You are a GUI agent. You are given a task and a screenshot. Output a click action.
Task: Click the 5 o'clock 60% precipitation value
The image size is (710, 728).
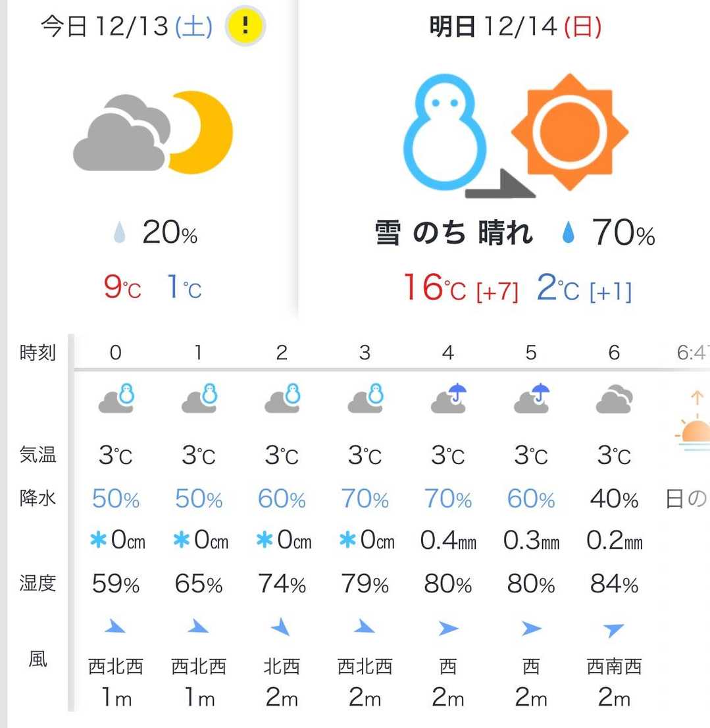point(531,500)
